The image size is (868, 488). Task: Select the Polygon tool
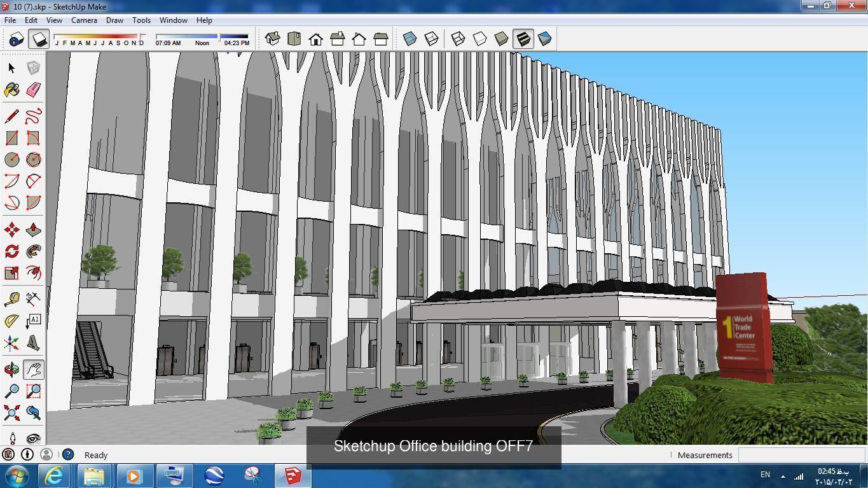pos(33,160)
